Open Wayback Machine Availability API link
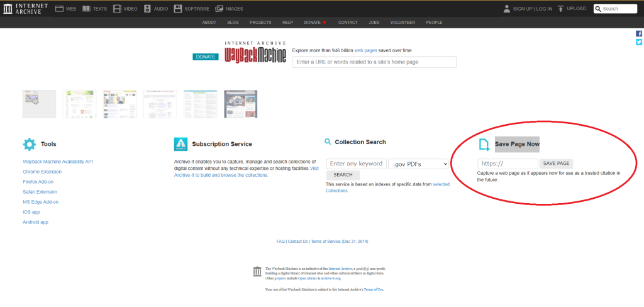Screen dimensions: 644x307 point(58,162)
